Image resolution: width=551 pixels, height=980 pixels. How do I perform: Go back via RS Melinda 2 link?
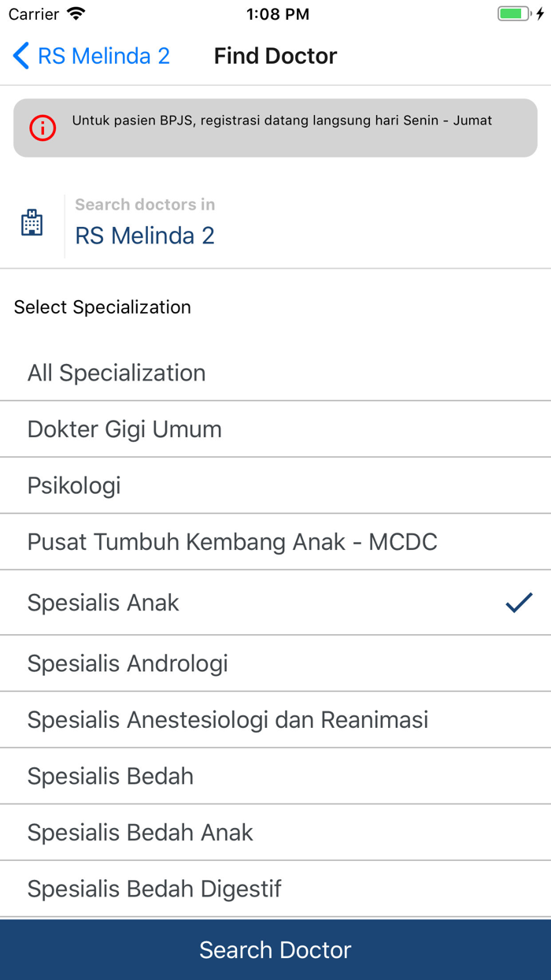[105, 55]
